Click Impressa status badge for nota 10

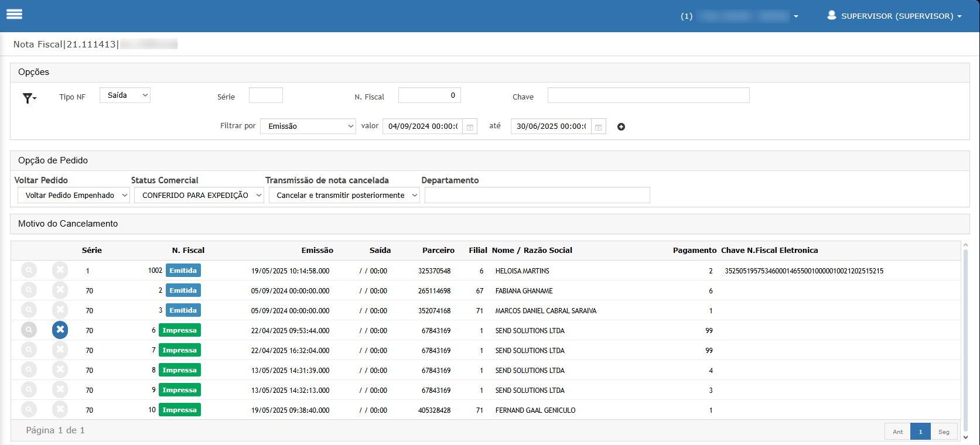point(180,409)
